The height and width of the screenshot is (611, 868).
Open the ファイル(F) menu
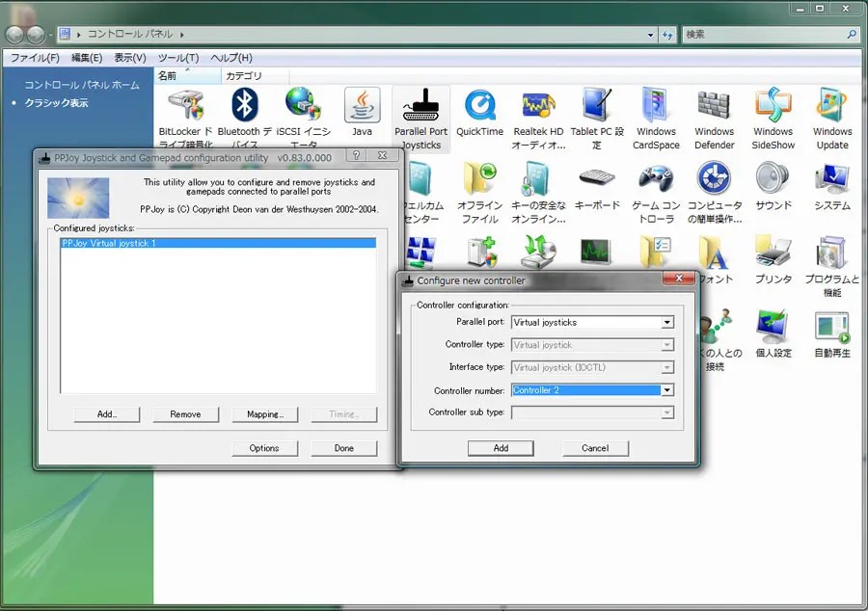click(x=35, y=58)
